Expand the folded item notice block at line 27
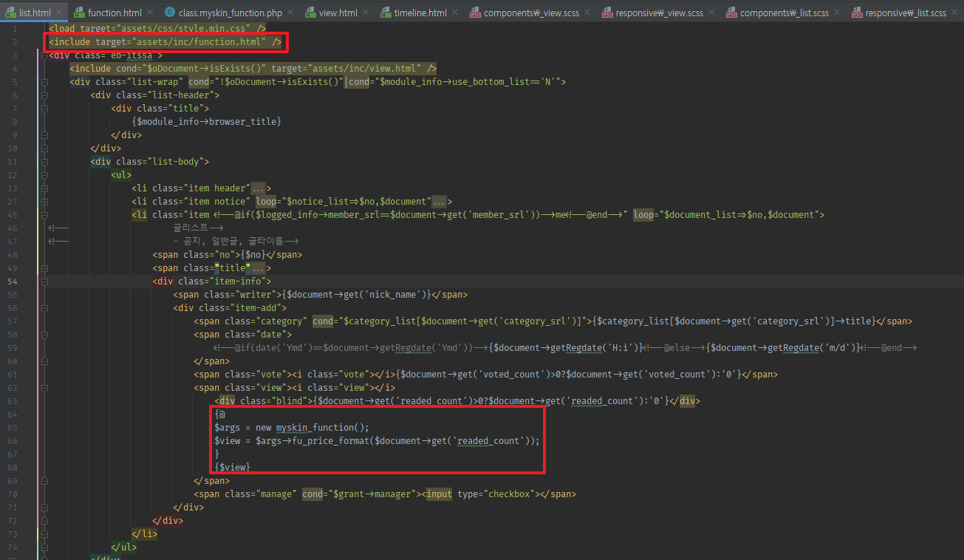The height and width of the screenshot is (560, 964). pos(44,202)
